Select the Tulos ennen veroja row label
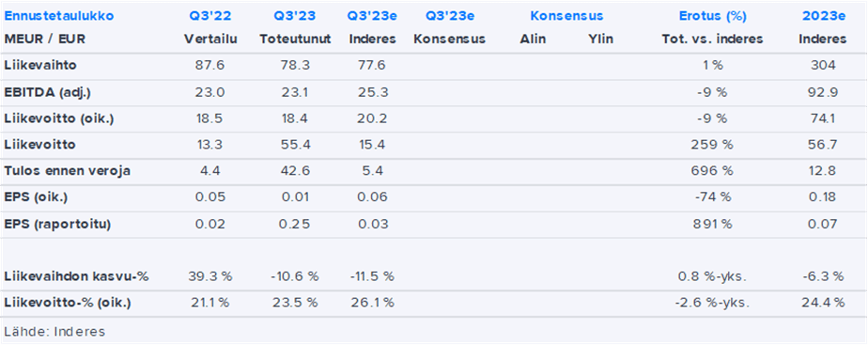The width and height of the screenshot is (868, 345). tap(67, 171)
